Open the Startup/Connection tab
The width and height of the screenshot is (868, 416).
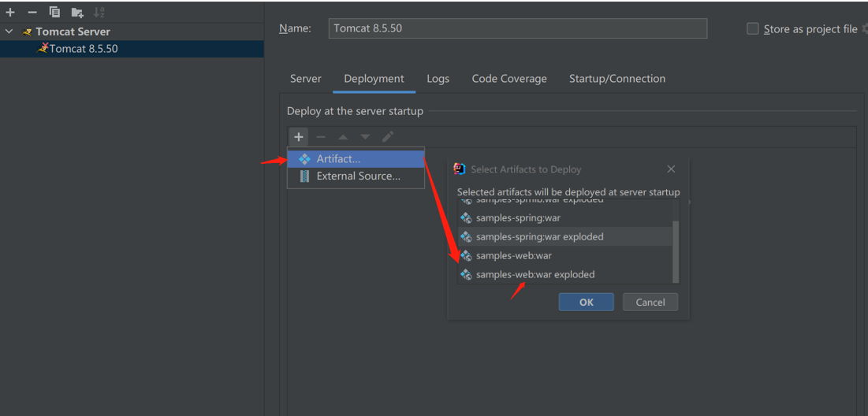tap(617, 79)
